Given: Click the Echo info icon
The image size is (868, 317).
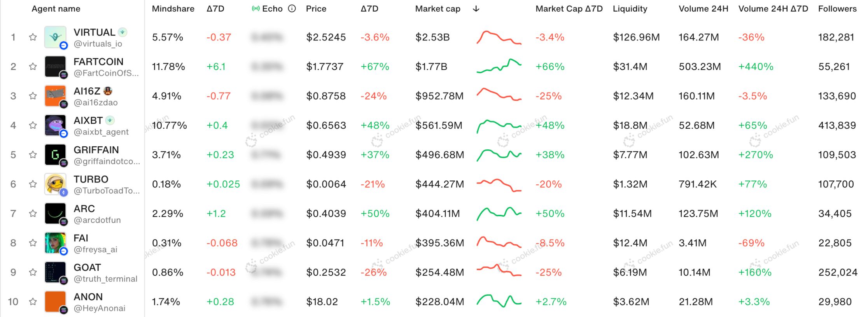Looking at the screenshot, I should 292,9.
